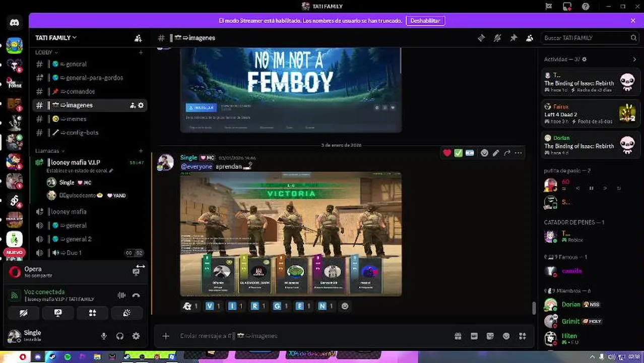644x363 pixels.
Task: Open attachment plus button in message bar
Action: [166, 336]
